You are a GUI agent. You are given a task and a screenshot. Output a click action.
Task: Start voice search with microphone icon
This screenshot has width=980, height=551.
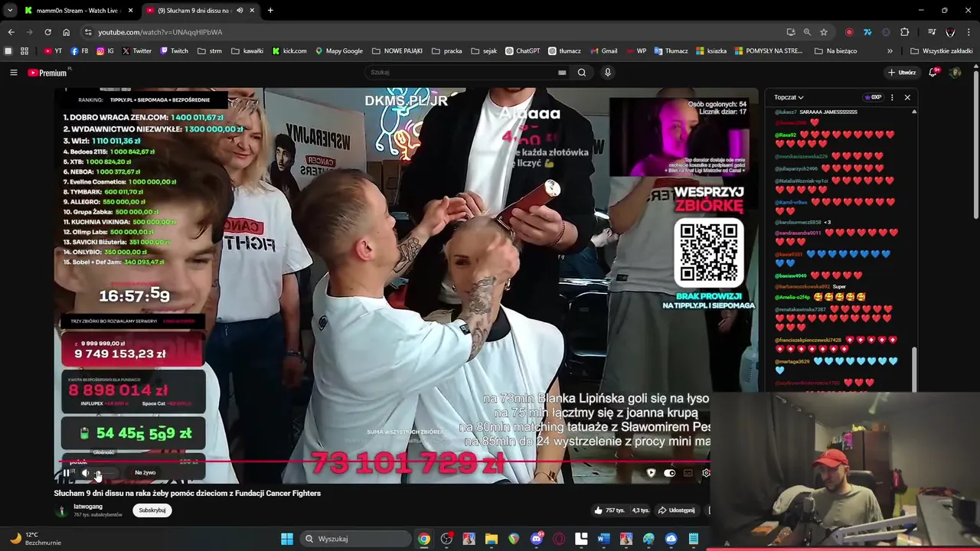coord(608,73)
